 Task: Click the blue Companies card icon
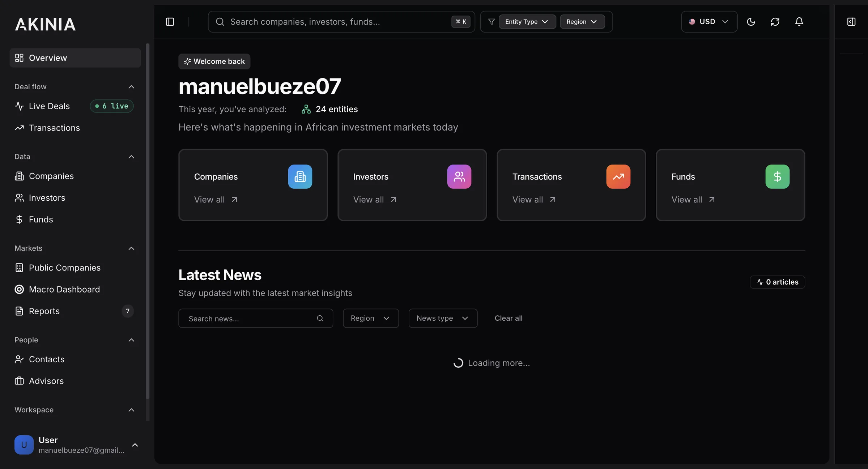click(300, 176)
